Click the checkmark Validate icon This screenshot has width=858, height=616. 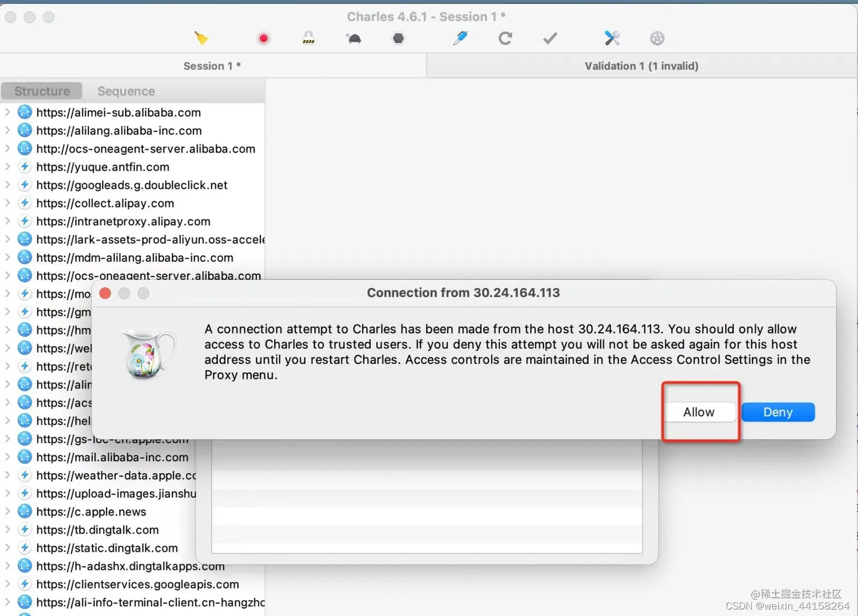click(x=550, y=38)
